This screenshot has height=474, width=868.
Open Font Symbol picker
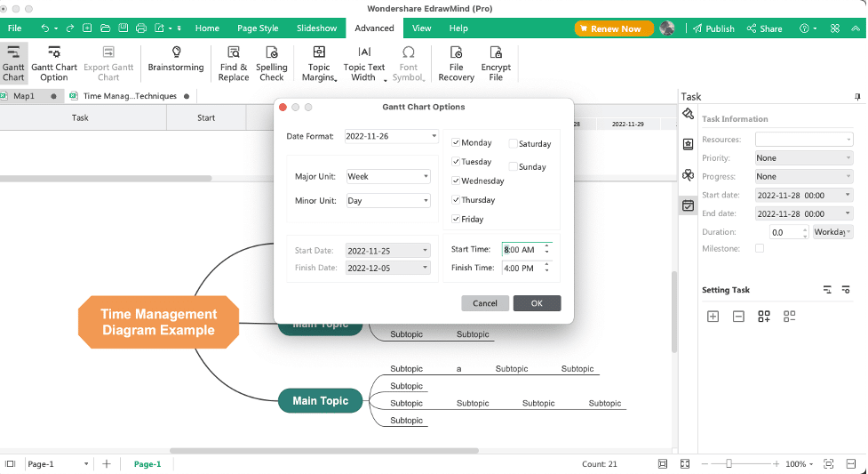(x=409, y=63)
